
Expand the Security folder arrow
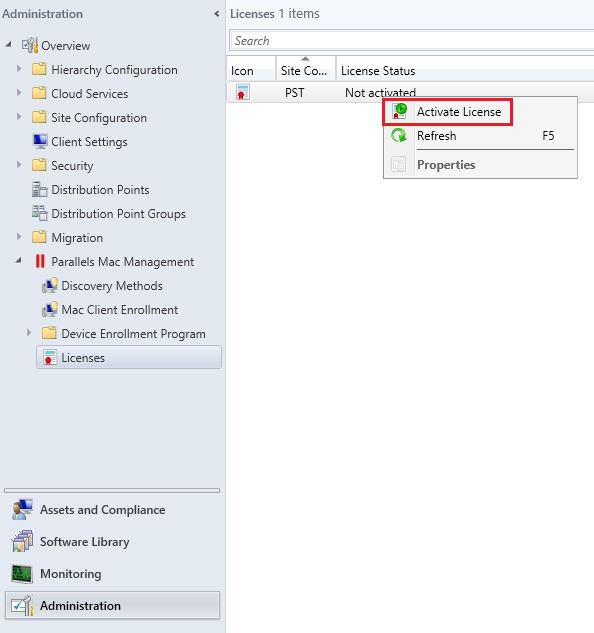pyautogui.click(x=19, y=165)
